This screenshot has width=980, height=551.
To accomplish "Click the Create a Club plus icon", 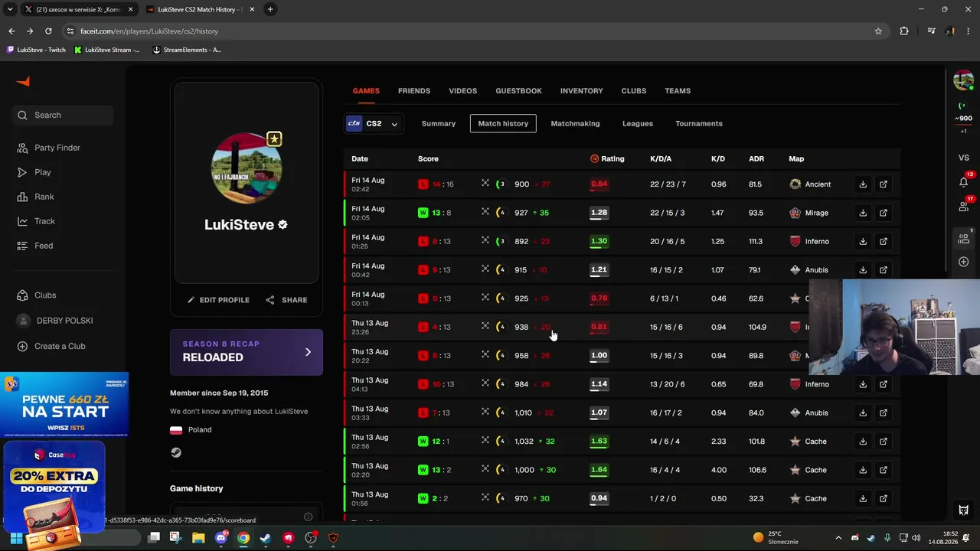I will [22, 346].
